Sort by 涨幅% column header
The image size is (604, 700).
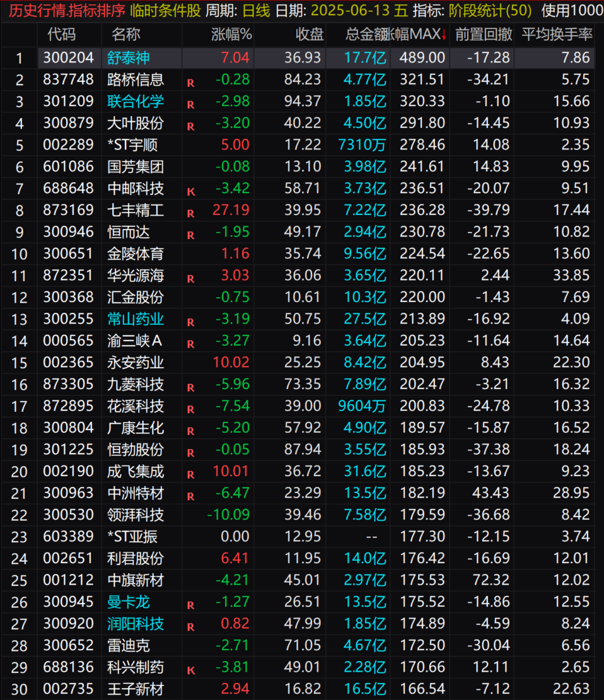pos(231,35)
